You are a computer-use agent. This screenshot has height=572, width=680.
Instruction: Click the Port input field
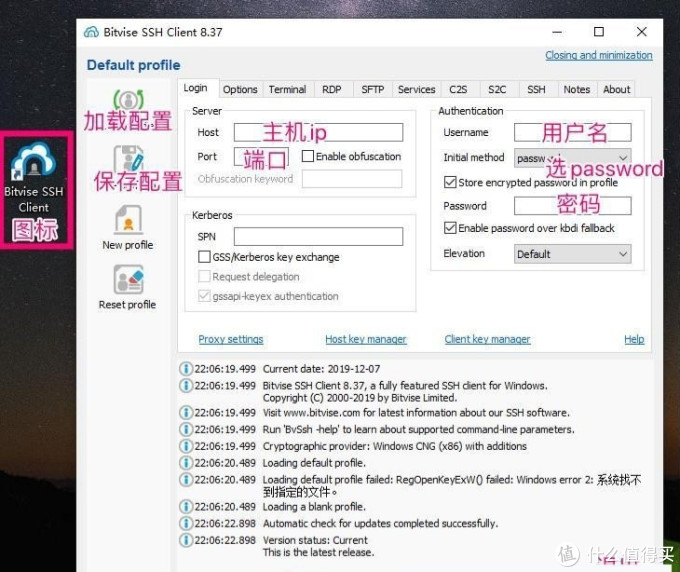point(261,157)
